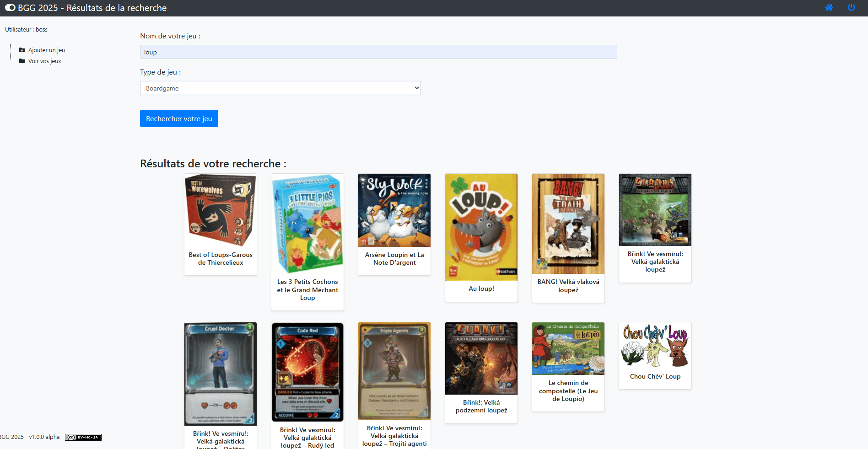The height and width of the screenshot is (449, 868).
Task: Click title Best of Loups-Garous de Thiercelieux
Action: tap(221, 259)
